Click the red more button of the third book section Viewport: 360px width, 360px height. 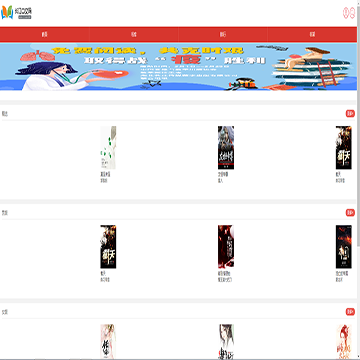[x=350, y=312]
